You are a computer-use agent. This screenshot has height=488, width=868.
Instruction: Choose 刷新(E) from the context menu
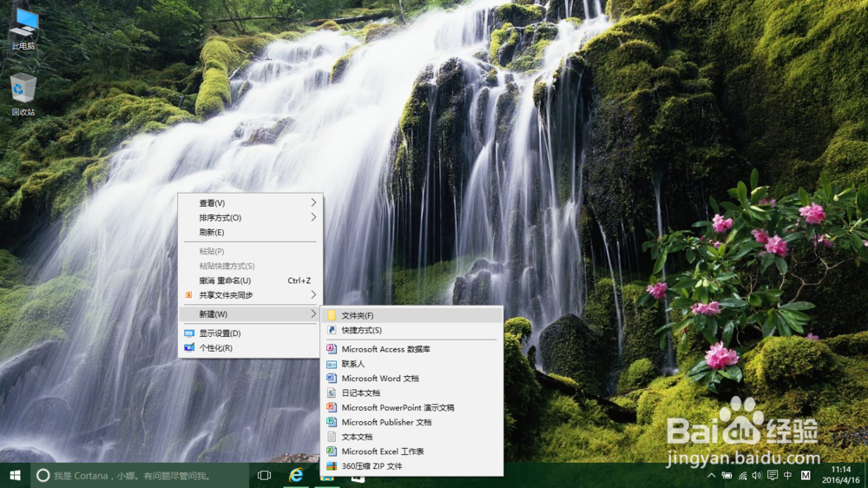(x=250, y=232)
